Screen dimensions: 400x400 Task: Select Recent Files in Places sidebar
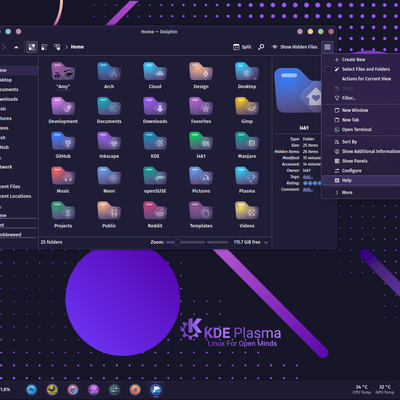(x=10, y=187)
